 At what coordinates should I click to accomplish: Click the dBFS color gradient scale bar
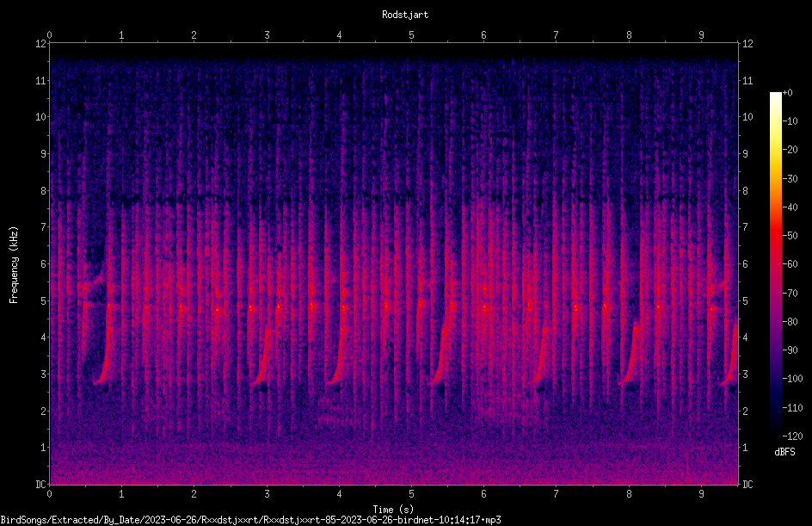point(775,263)
